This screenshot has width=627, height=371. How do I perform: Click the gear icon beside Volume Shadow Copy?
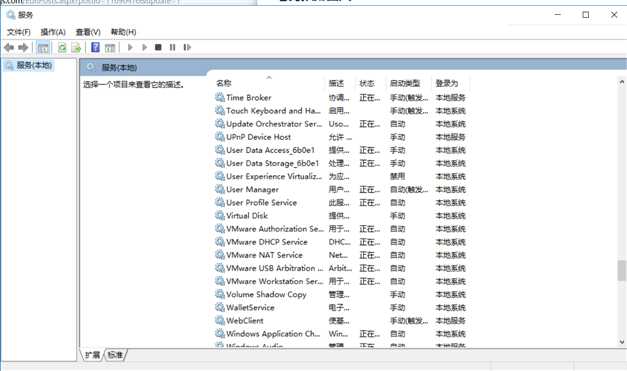tap(220, 294)
